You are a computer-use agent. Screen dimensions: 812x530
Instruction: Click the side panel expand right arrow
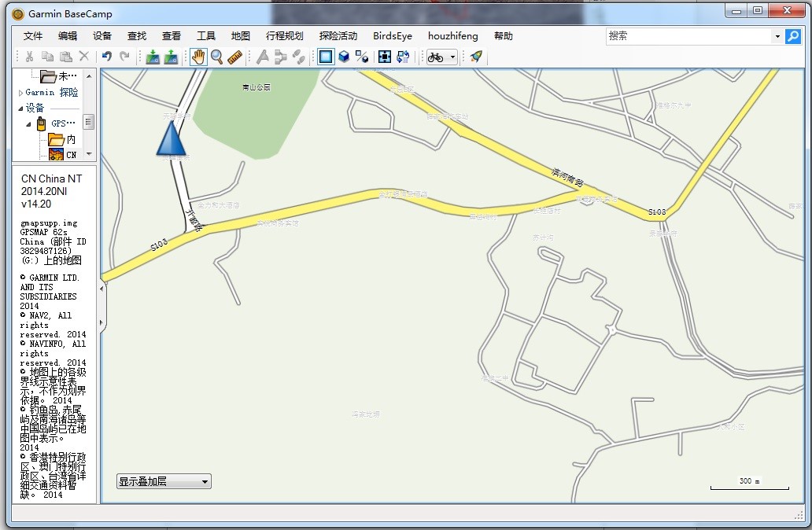tap(101, 323)
